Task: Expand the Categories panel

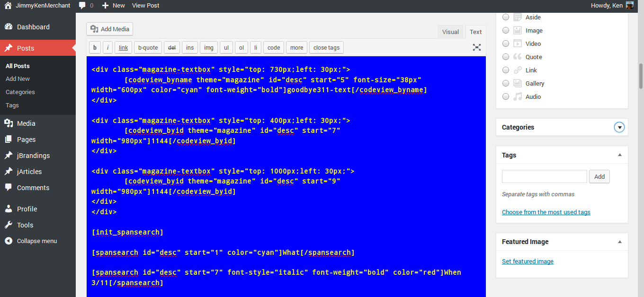Action: (x=619, y=127)
